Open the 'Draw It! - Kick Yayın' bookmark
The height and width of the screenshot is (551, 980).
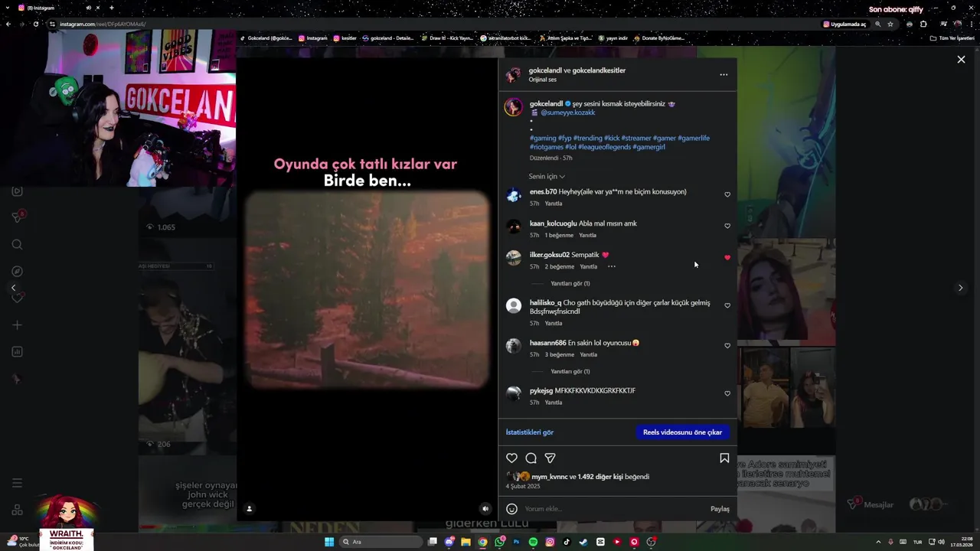tap(446, 38)
